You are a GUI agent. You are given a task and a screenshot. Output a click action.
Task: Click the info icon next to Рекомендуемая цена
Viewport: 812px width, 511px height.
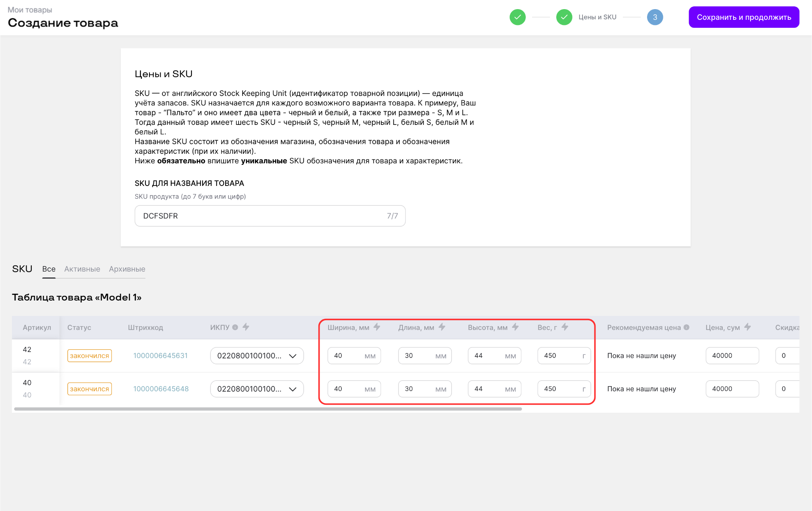pos(686,327)
